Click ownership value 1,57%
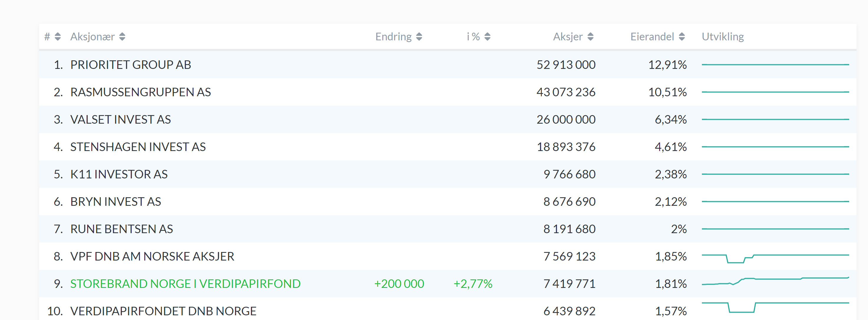The width and height of the screenshot is (868, 320). (671, 311)
